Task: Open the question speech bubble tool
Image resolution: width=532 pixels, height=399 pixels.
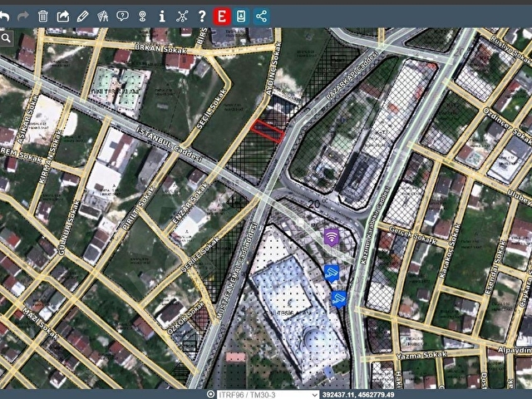Action: [122, 16]
